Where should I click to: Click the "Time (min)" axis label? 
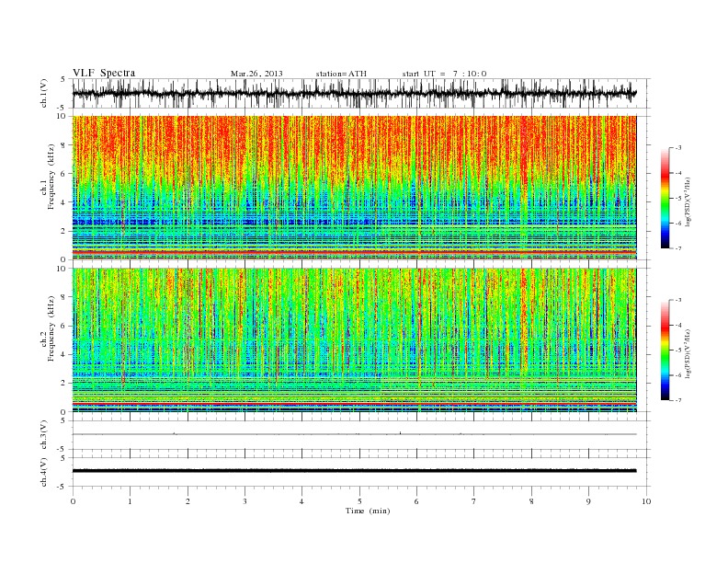pos(368,511)
